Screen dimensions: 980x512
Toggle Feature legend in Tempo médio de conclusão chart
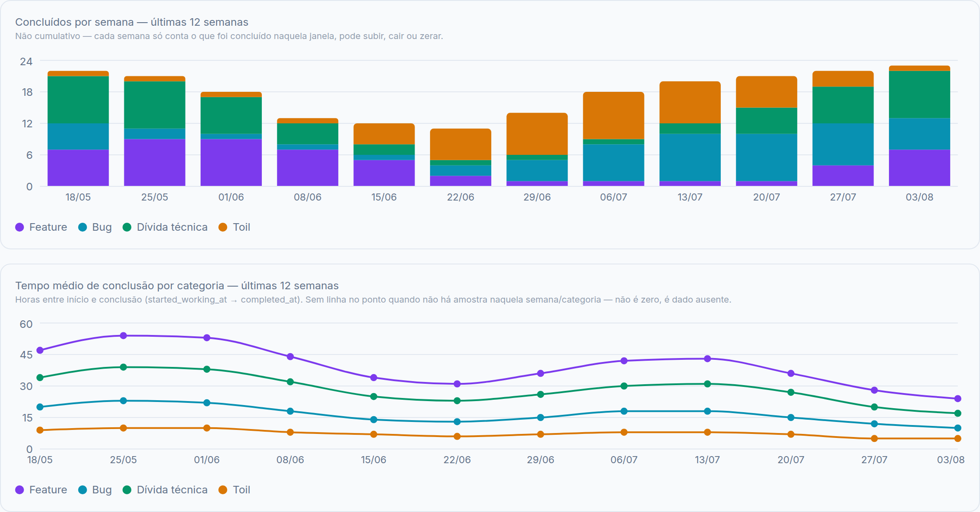click(41, 490)
